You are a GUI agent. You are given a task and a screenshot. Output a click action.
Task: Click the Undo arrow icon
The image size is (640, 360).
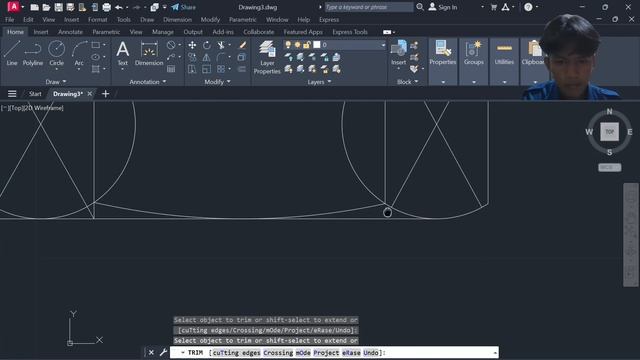tap(119, 7)
